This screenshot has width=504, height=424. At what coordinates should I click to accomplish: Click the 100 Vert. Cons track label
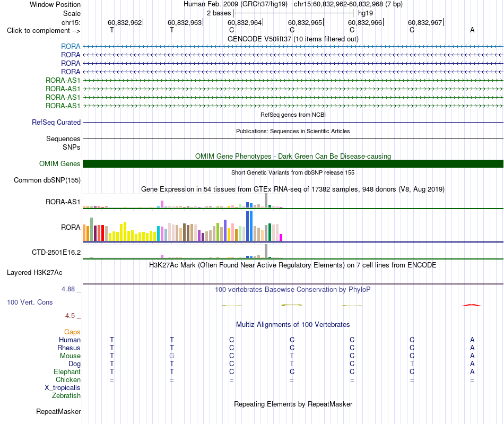click(x=30, y=302)
